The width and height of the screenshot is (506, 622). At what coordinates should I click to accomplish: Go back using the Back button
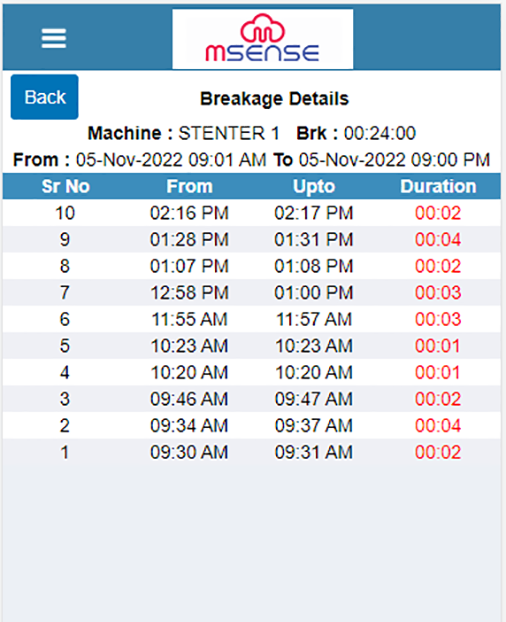[x=44, y=97]
